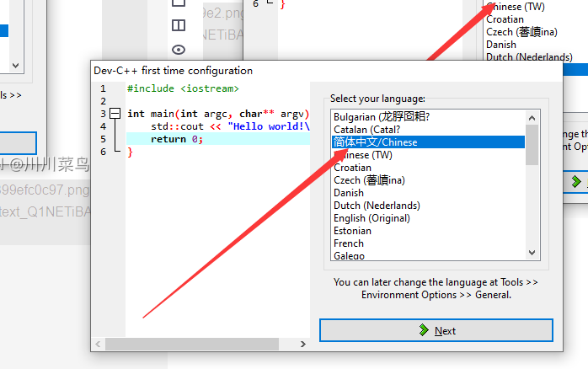588x369 pixels.
Task: Select Dutch (Nederlands) in the dialog language list
Action: pyautogui.click(x=377, y=206)
